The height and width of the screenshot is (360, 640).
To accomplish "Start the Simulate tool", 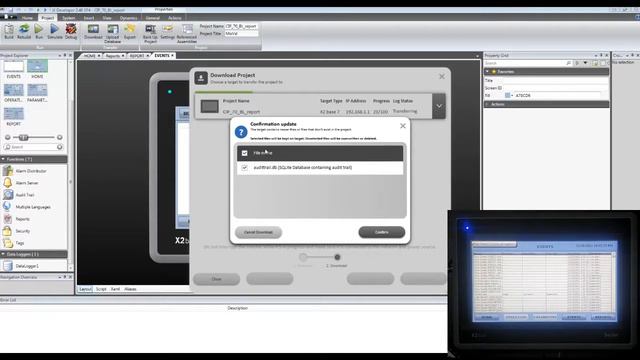I will (55, 31).
